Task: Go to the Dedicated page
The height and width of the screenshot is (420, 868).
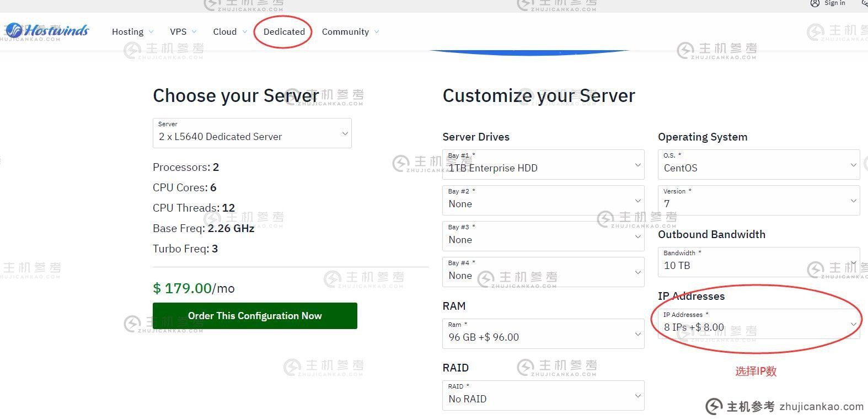Action: [x=284, y=31]
